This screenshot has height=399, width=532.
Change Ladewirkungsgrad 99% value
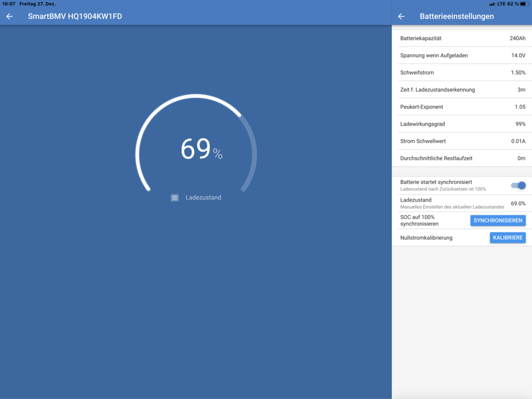pos(463,124)
